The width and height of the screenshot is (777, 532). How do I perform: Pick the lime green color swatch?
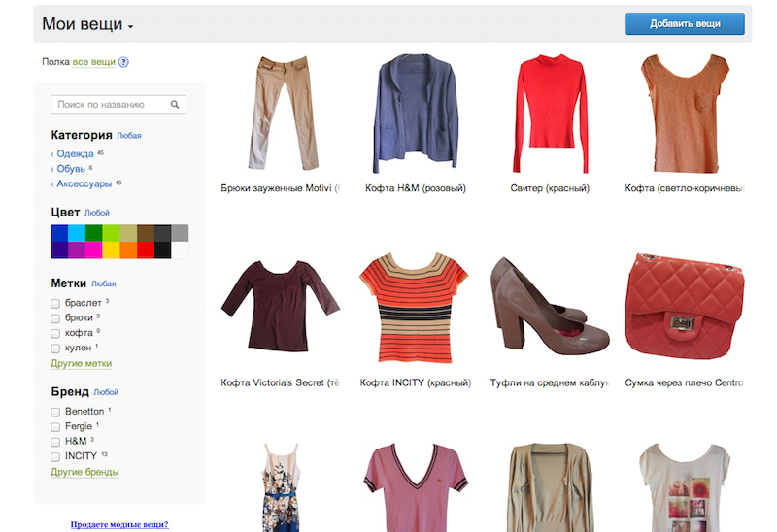[x=111, y=233]
